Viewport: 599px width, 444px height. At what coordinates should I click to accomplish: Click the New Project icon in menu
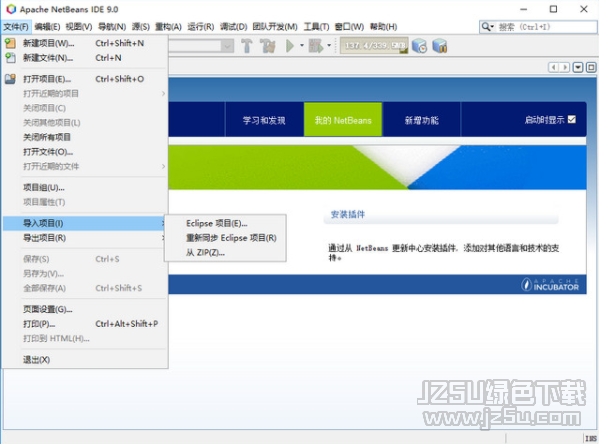(10, 43)
